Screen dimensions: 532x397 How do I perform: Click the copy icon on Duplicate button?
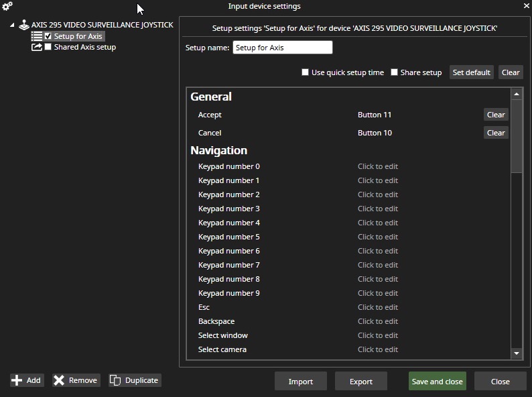coord(115,380)
